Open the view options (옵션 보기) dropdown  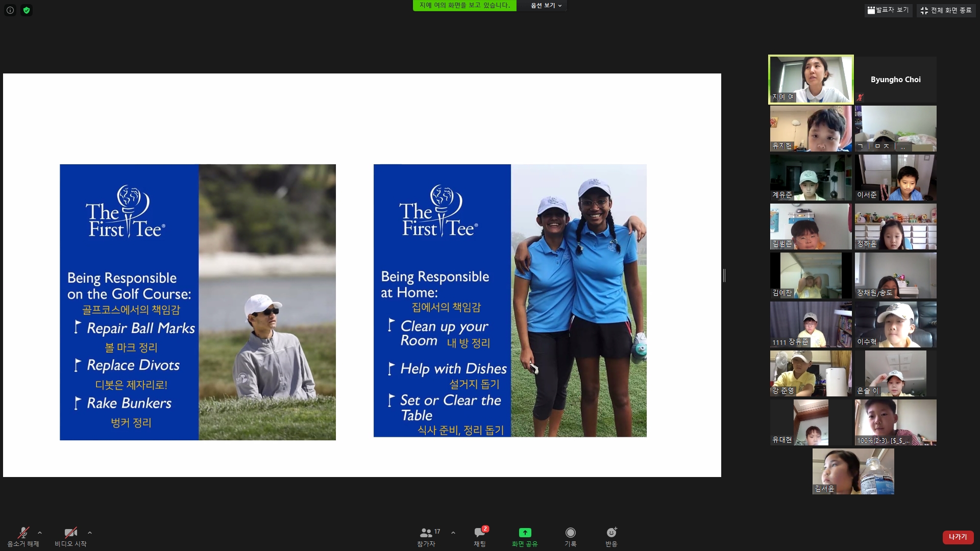(546, 6)
